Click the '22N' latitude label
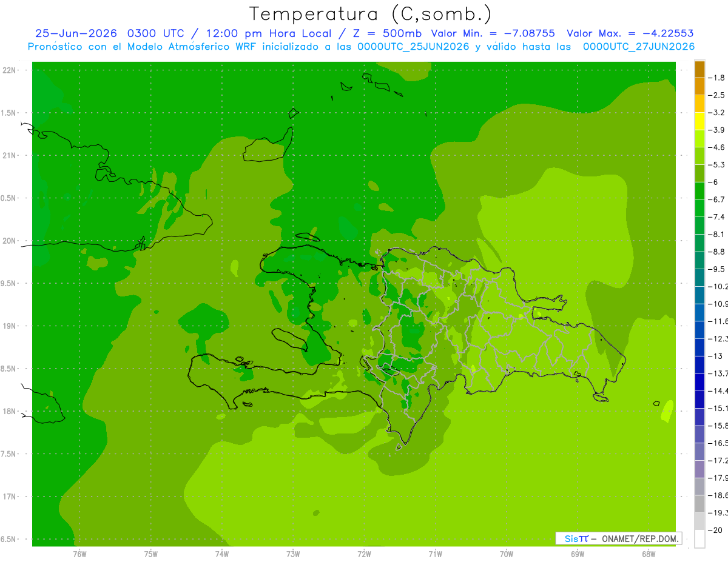Image resolution: width=728 pixels, height=562 pixels. coord(10,70)
